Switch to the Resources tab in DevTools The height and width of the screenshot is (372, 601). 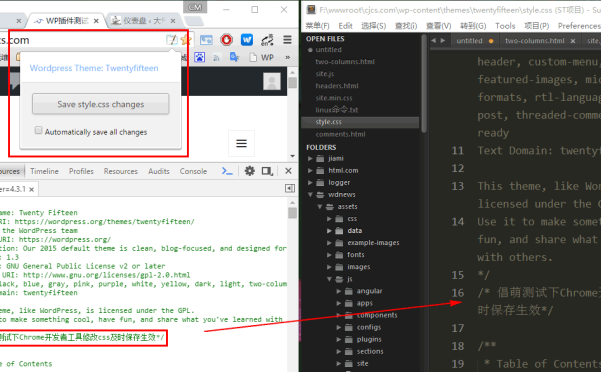pos(120,171)
